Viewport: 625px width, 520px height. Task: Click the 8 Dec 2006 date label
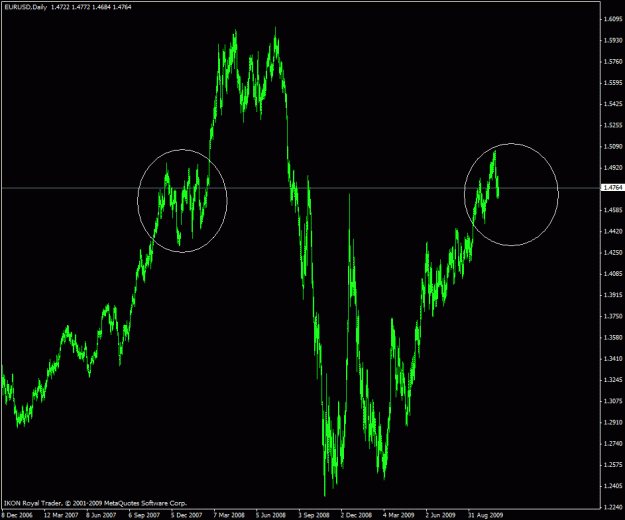point(17,515)
